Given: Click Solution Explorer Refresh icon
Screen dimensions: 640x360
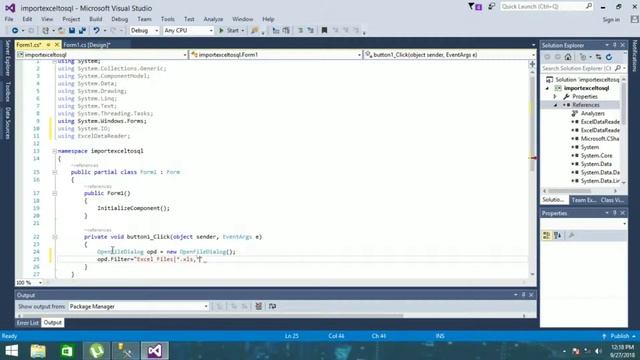Looking at the screenshot, I should click(x=609, y=57).
